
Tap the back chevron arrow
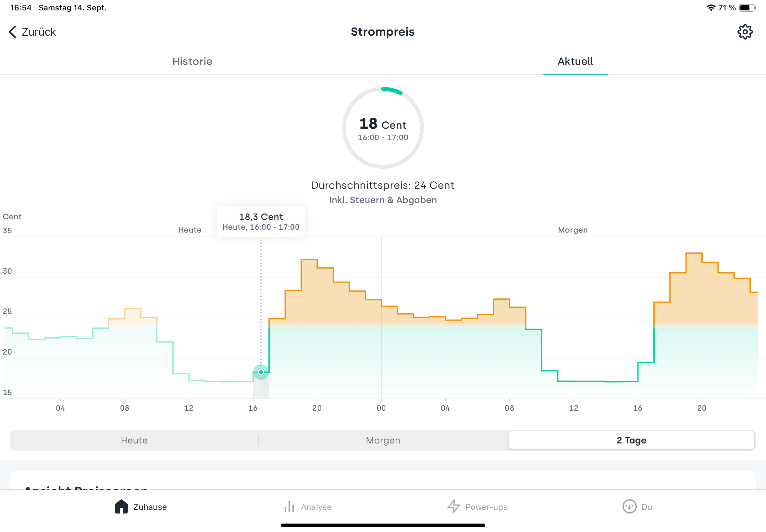[12, 32]
